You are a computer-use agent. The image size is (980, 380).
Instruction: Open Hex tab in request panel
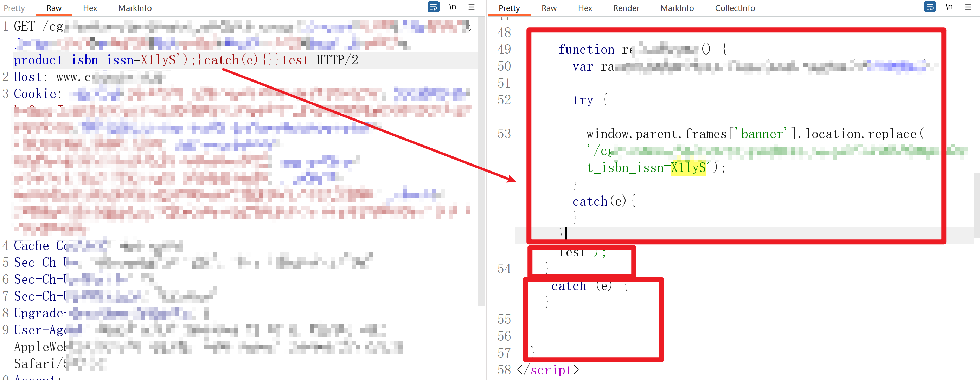[x=90, y=8]
